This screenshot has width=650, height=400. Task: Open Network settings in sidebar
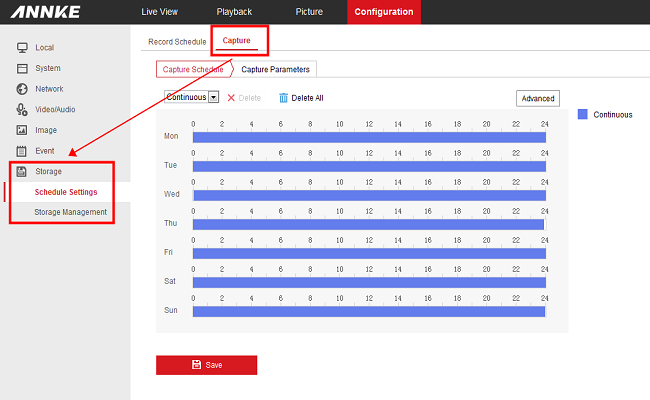coord(49,89)
